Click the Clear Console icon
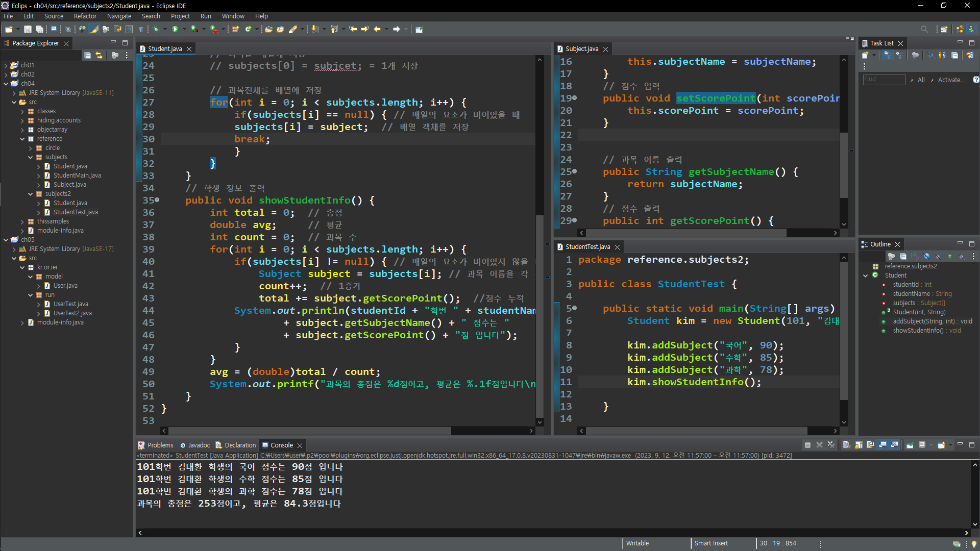 pos(846,445)
